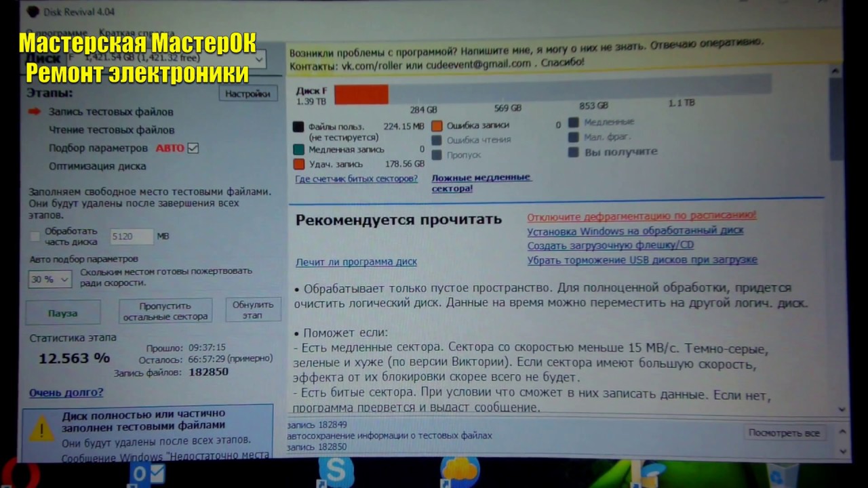Select the Подбор параметров stage
The image size is (868, 488).
[98, 148]
